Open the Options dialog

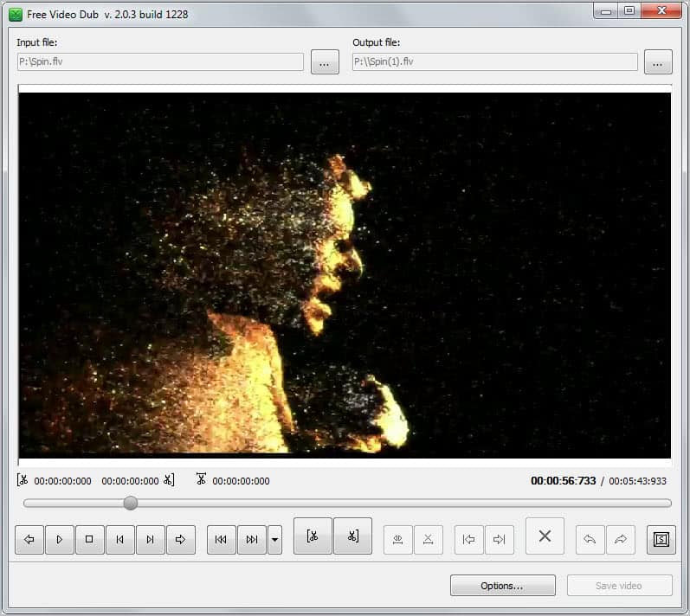click(502, 586)
